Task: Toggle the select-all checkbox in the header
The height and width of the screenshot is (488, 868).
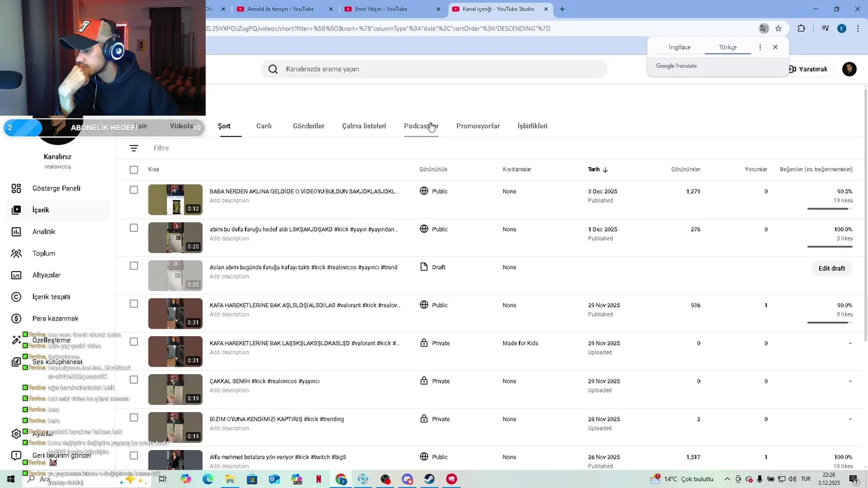Action: (x=134, y=169)
